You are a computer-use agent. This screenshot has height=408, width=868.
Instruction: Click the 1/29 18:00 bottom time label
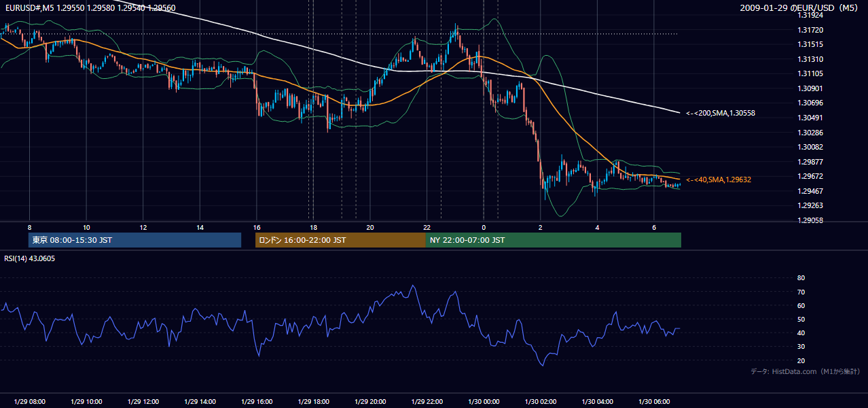click(313, 402)
